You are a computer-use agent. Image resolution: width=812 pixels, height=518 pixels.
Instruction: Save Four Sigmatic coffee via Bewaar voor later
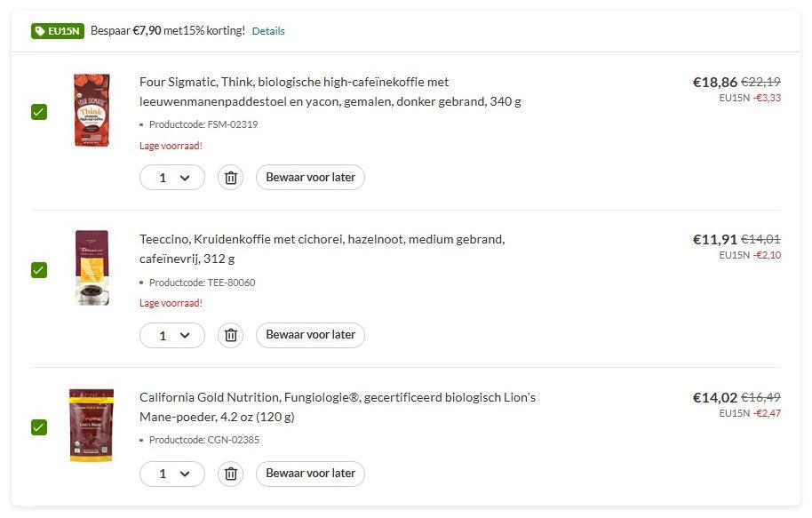(x=310, y=178)
